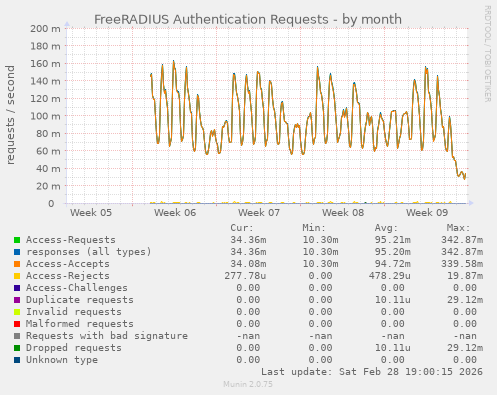Viewport: 497px width, 395px height.
Task: Click the 'Week 09' x-axis label
Action: click(x=427, y=213)
